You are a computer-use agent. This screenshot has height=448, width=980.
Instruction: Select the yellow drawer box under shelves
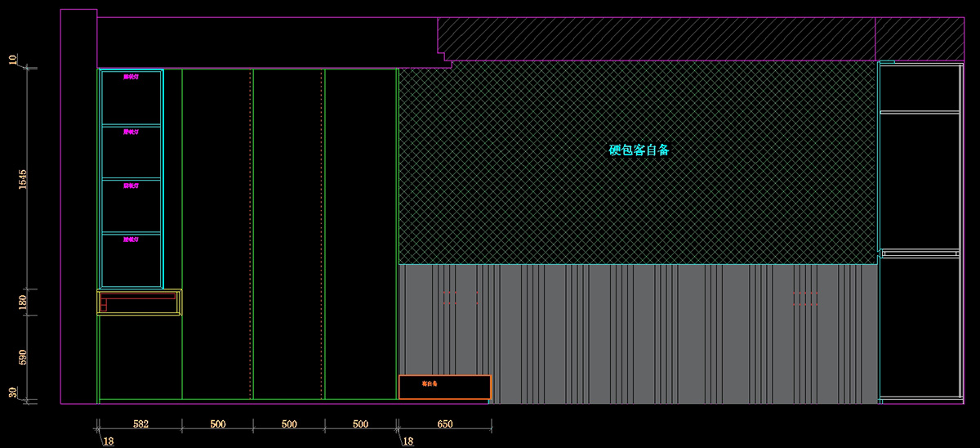139,302
